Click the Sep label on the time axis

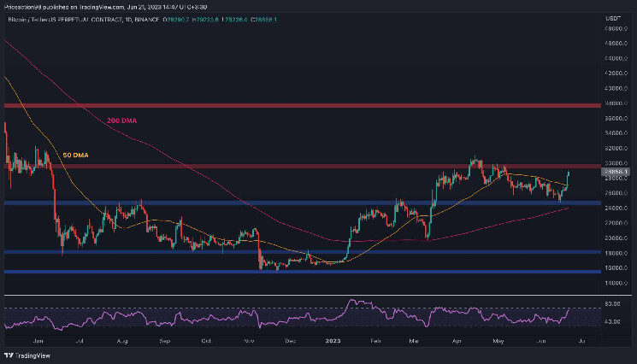pos(164,341)
